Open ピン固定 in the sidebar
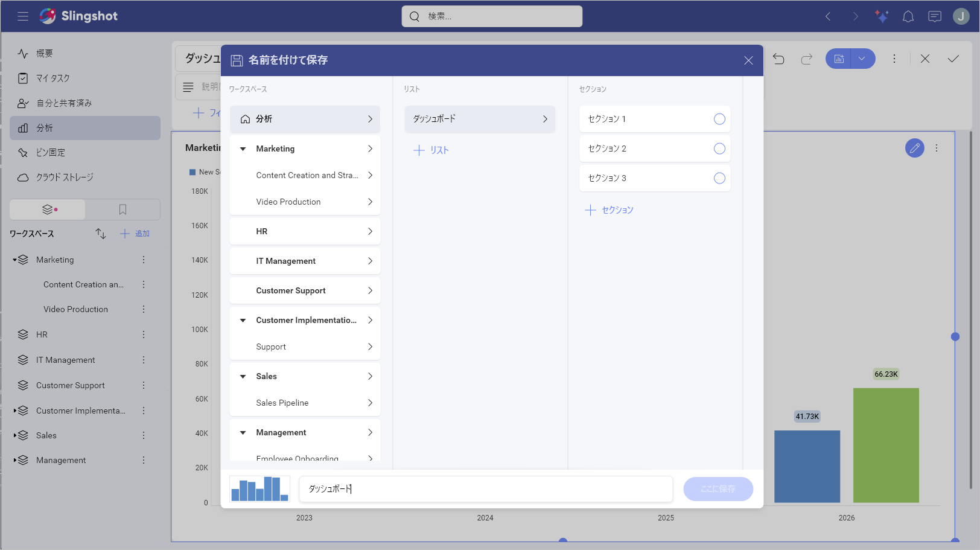This screenshot has width=980, height=550. click(85, 153)
